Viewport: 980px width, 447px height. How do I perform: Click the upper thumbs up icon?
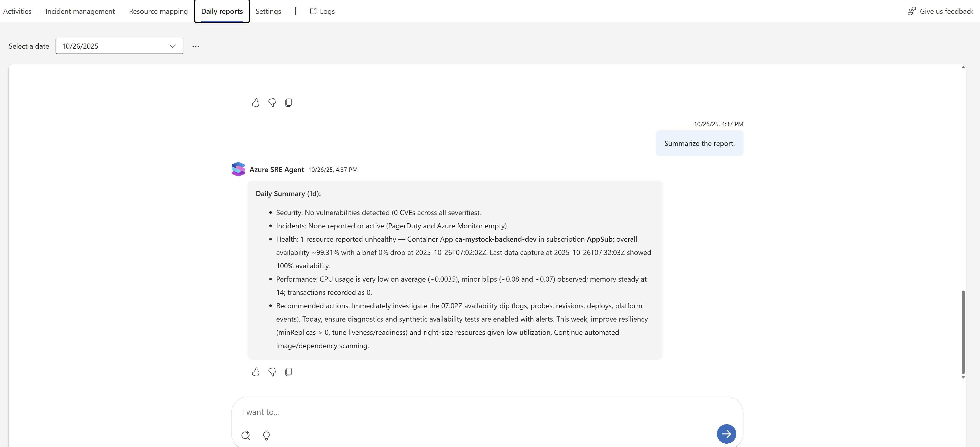(x=255, y=103)
